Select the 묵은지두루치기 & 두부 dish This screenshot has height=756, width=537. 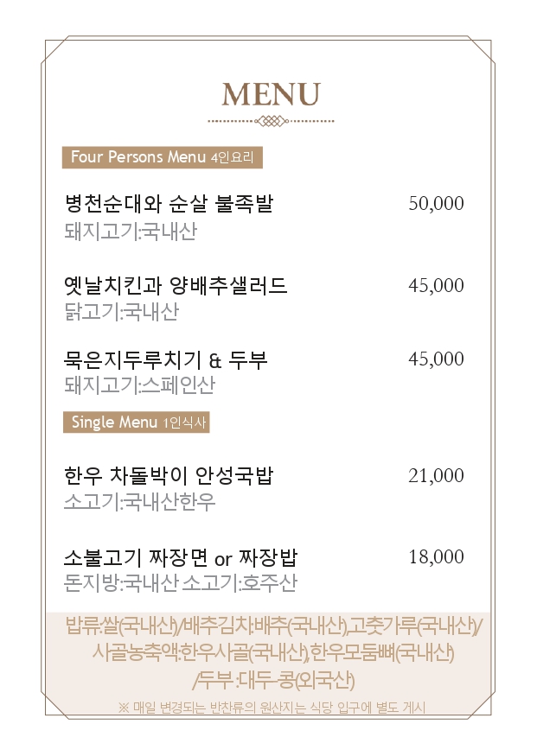pos(166,359)
